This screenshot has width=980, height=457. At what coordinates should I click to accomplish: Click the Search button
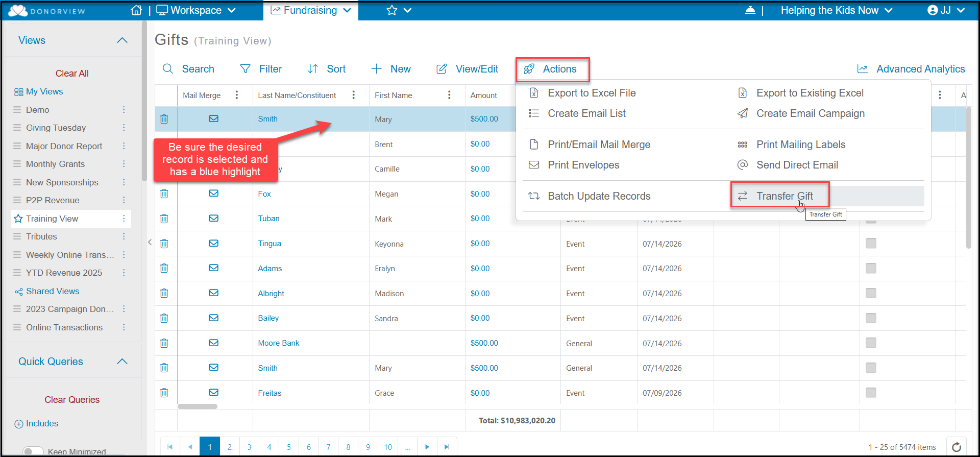tap(188, 69)
